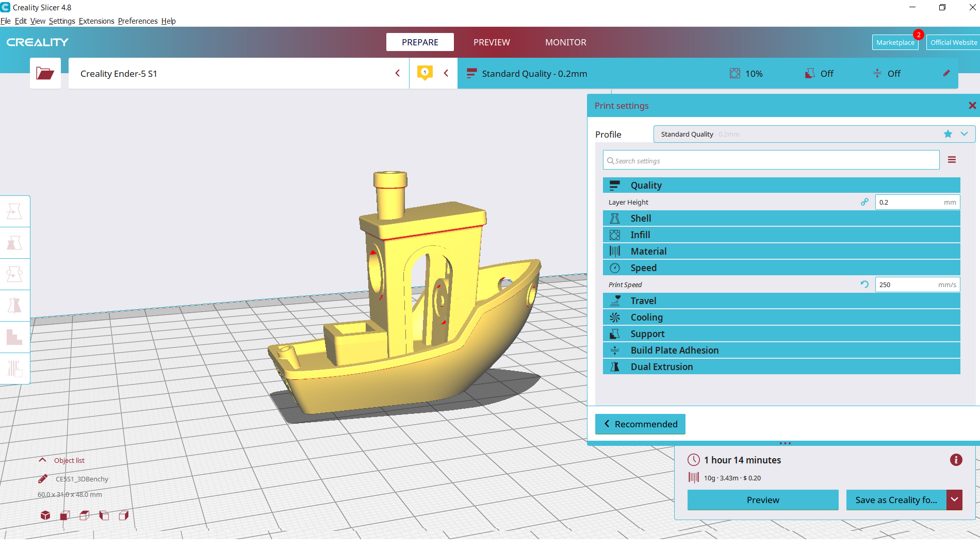Click the infill 10% icon in summary bar

735,73
